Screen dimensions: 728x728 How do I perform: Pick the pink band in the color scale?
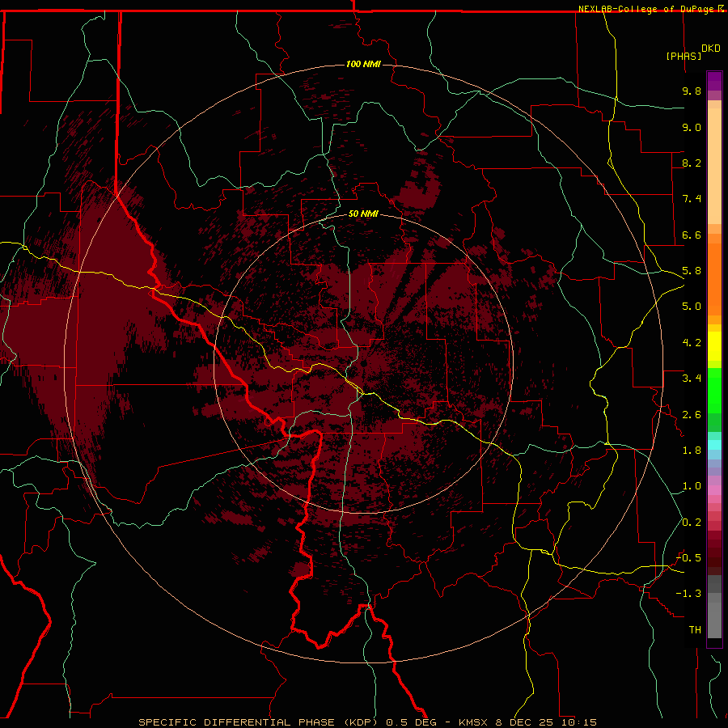(714, 490)
